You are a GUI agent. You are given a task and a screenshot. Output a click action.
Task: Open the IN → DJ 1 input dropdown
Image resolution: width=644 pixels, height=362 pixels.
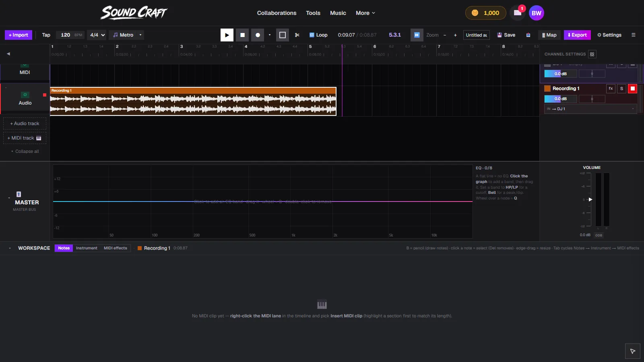590,109
